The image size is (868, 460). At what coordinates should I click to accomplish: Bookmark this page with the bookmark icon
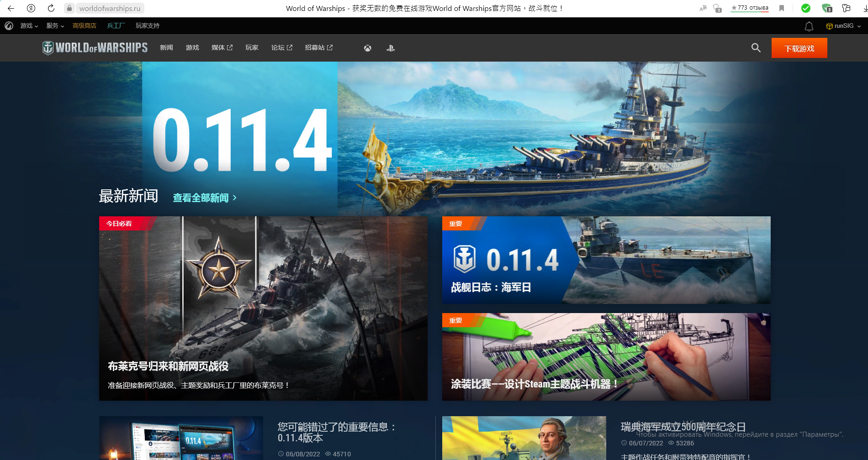782,8
